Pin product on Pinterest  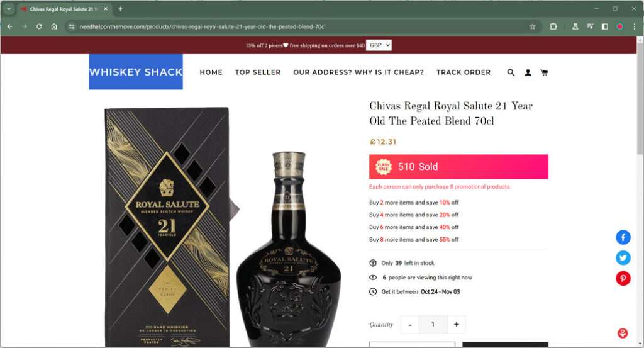[x=623, y=279]
